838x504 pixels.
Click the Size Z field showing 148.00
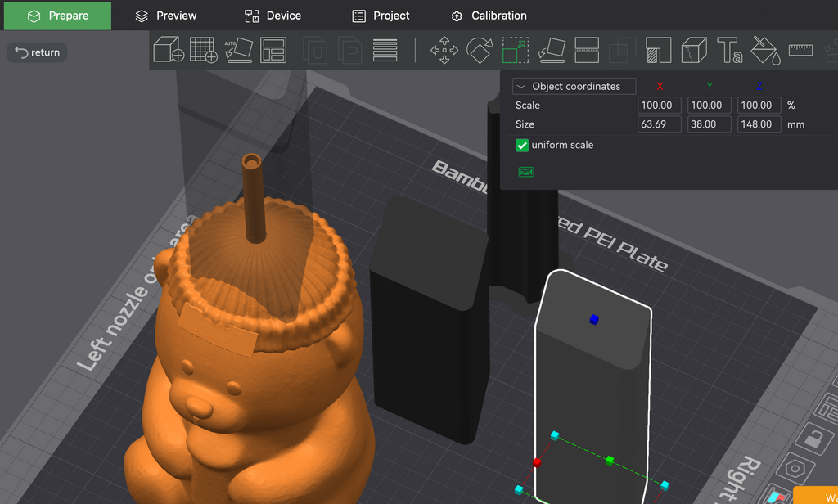point(759,124)
